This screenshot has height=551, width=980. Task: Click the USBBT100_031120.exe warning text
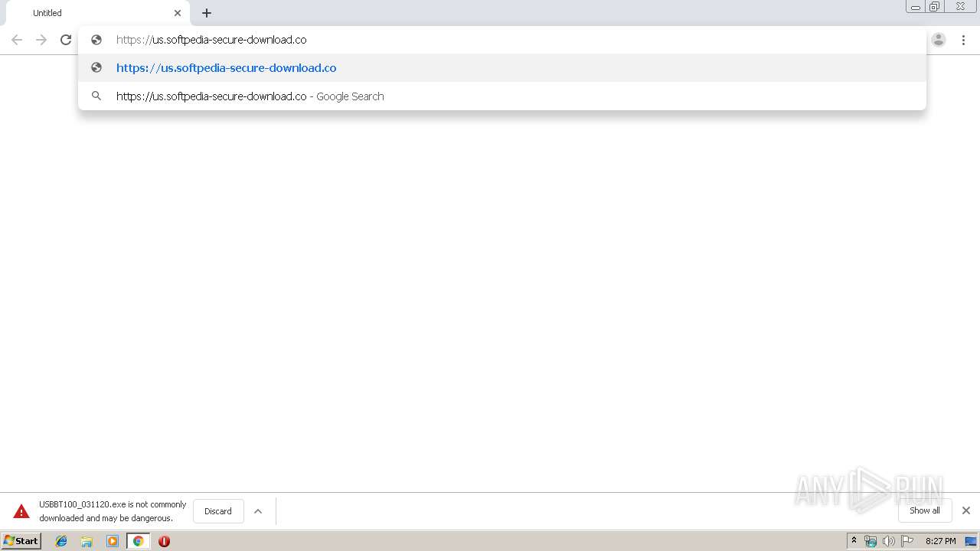coord(113,511)
